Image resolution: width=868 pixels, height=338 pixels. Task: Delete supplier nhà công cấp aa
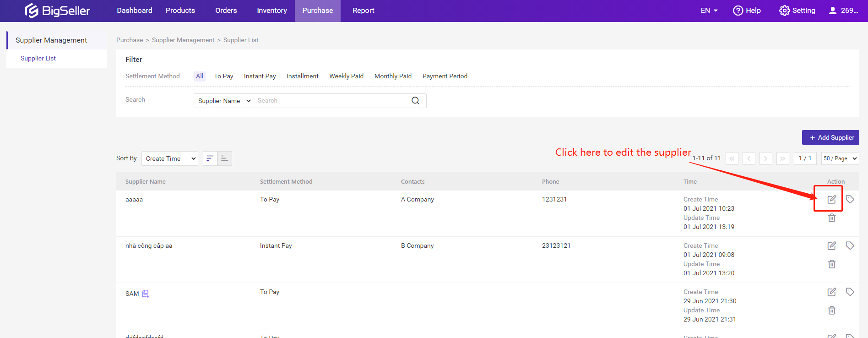832,264
